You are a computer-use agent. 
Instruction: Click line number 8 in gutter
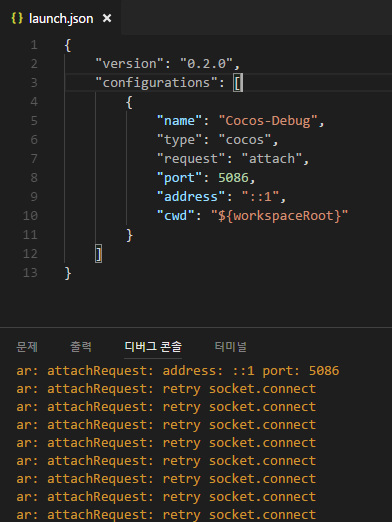coord(34,178)
